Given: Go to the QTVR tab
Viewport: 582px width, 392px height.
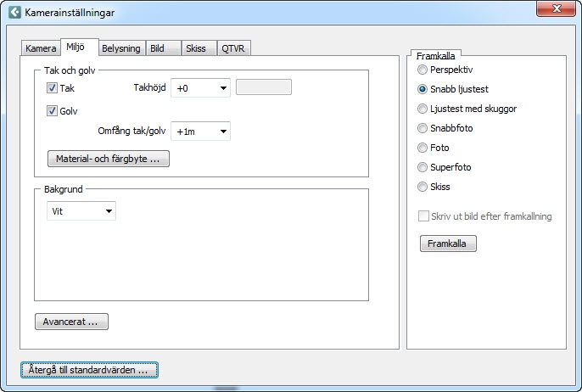Looking at the screenshot, I should [233, 48].
